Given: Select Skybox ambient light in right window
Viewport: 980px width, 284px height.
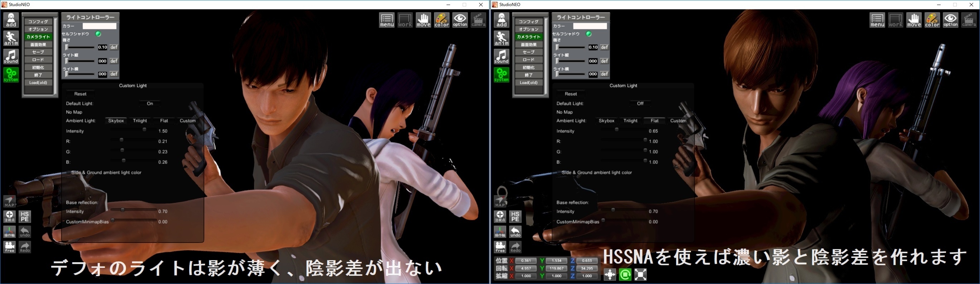Looking at the screenshot, I should click(x=606, y=120).
